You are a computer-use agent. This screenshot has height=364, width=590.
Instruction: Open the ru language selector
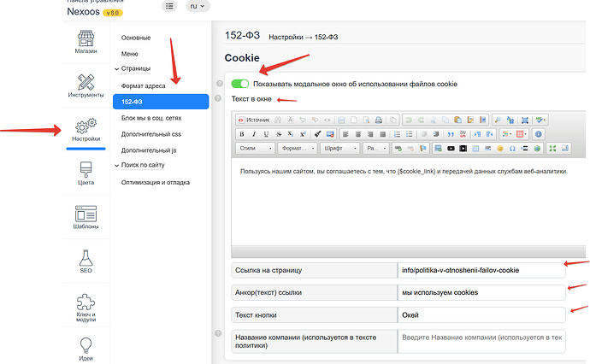198,6
